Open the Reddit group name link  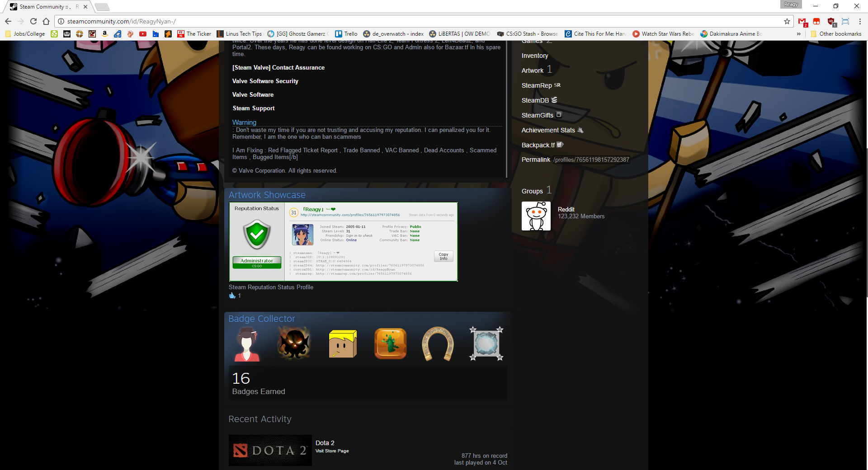566,209
